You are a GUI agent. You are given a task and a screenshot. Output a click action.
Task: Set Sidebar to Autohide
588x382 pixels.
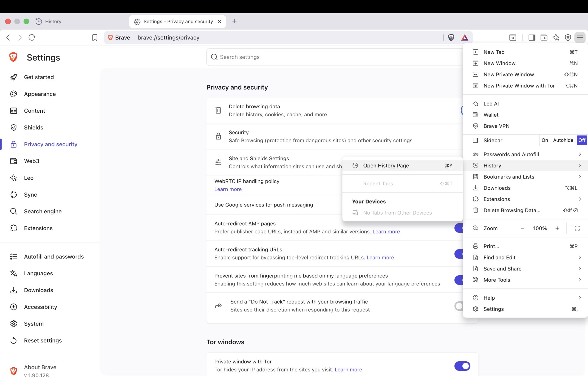563,140
